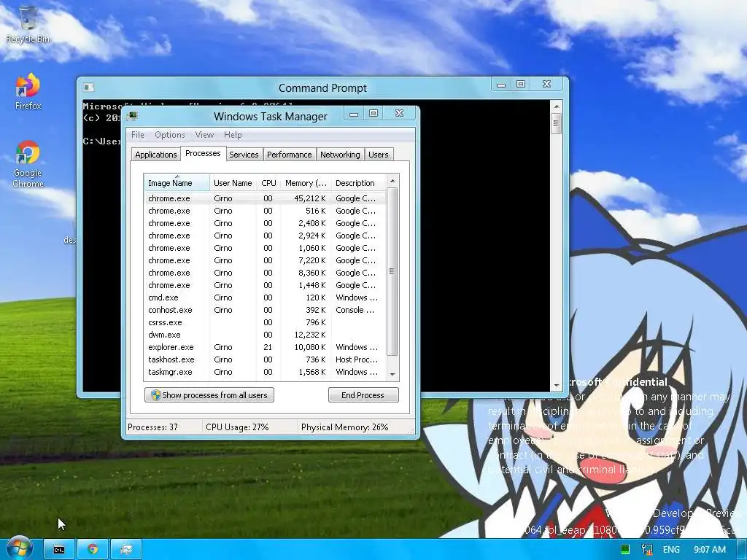The height and width of the screenshot is (560, 747).
Task: Open the Command Prompt window system menu icon
Action: pyautogui.click(x=88, y=87)
